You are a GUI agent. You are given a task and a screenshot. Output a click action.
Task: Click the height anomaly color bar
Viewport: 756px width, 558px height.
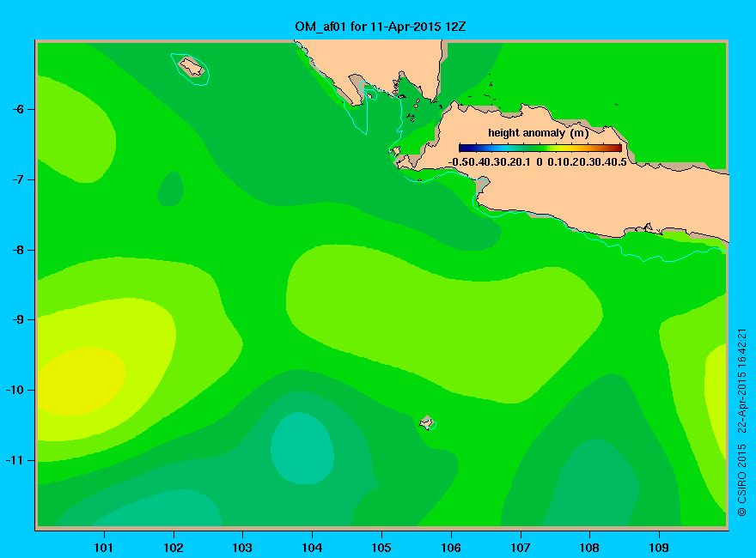coord(540,148)
